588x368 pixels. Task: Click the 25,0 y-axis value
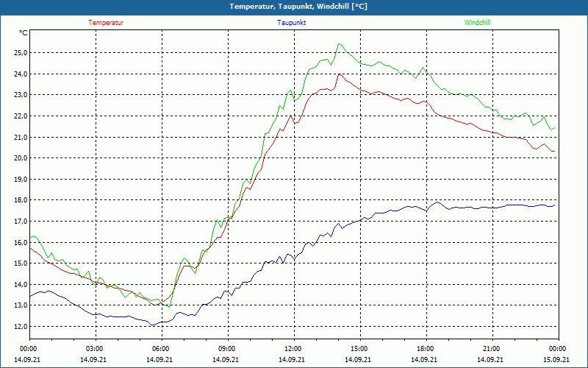pyautogui.click(x=21, y=52)
